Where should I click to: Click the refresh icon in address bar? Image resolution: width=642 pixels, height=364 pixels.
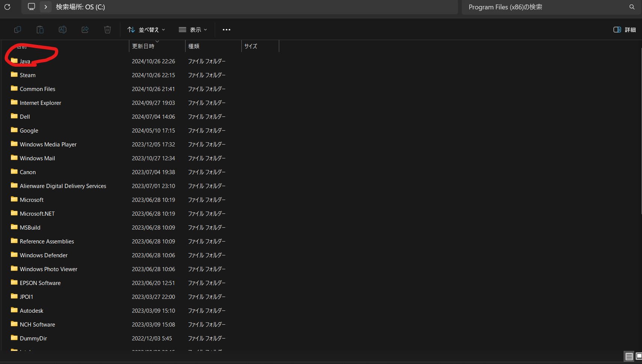pyautogui.click(x=7, y=7)
